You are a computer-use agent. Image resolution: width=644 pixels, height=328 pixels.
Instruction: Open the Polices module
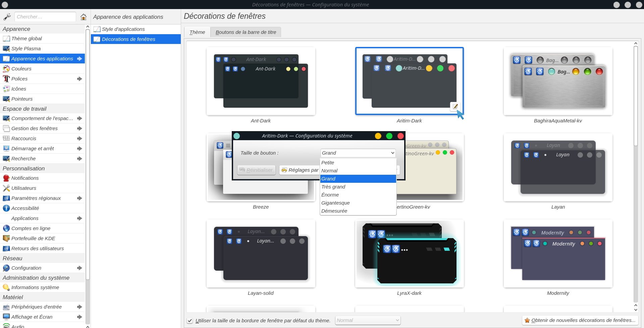click(x=42, y=79)
